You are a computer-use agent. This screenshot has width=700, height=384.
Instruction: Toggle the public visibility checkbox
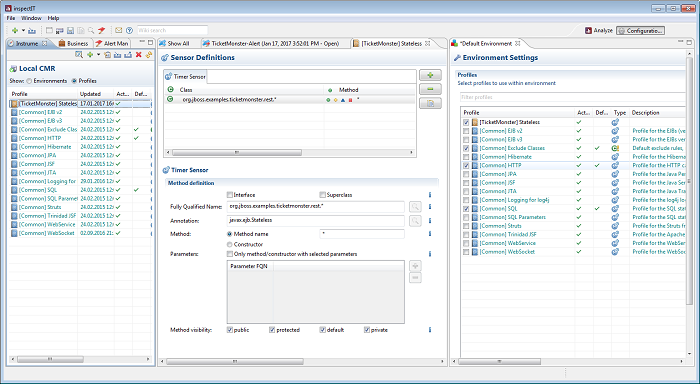click(229, 330)
